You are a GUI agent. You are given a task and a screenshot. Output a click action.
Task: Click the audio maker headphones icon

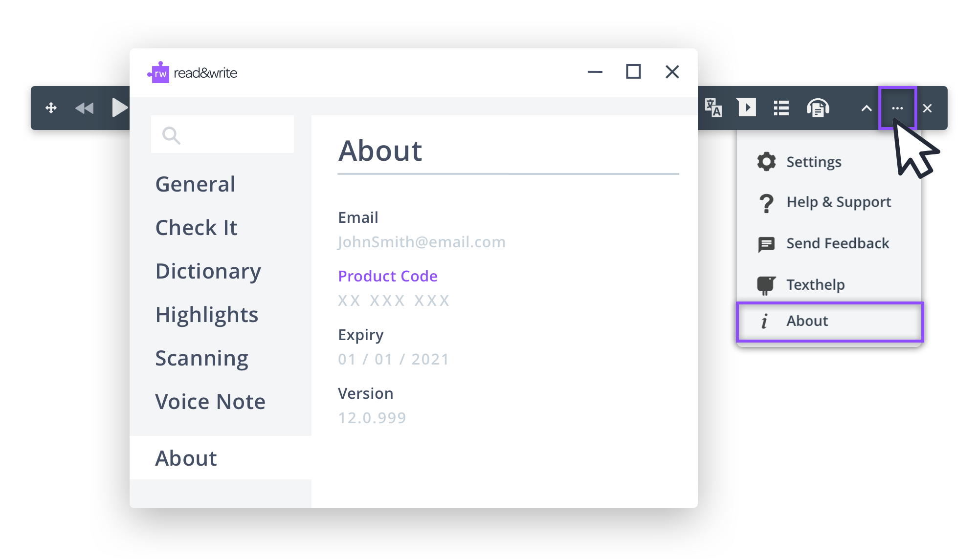[x=818, y=108]
